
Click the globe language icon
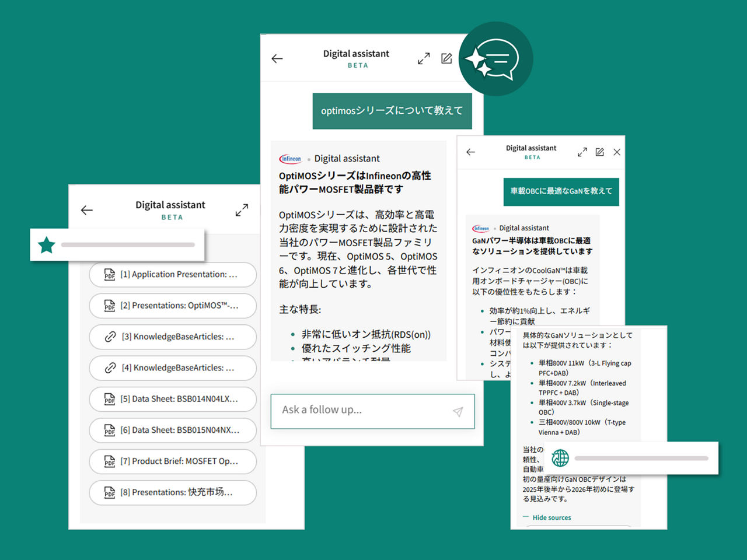560,458
